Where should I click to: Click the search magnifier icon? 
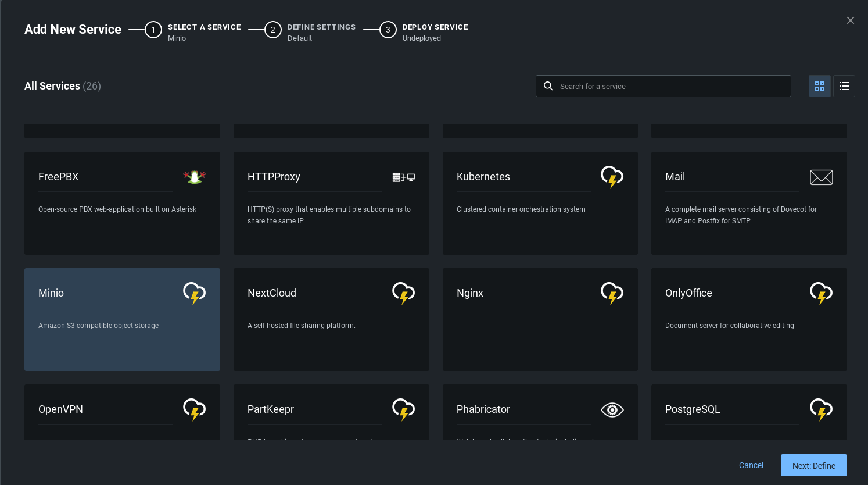[x=548, y=86]
